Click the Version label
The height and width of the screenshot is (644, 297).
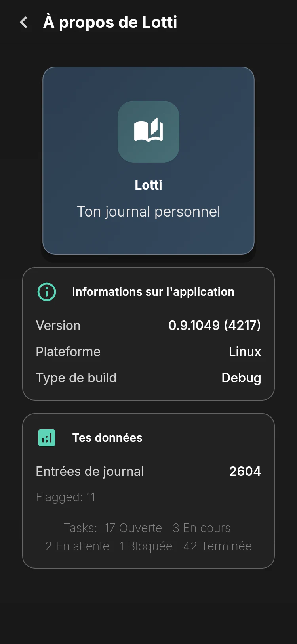(58, 326)
